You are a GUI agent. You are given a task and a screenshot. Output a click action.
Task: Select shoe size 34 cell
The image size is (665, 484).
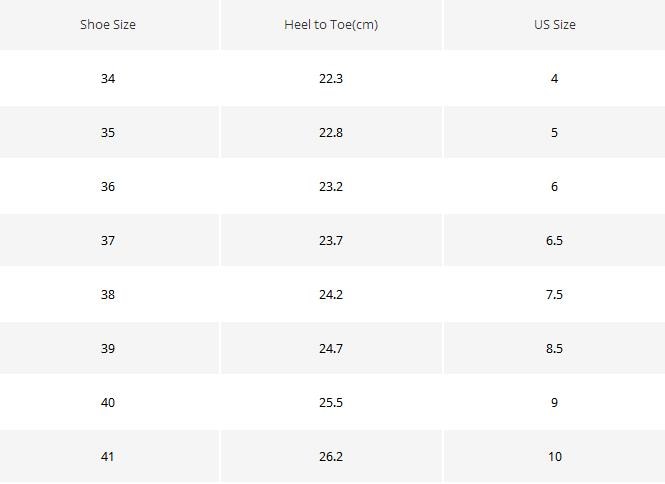pos(108,78)
